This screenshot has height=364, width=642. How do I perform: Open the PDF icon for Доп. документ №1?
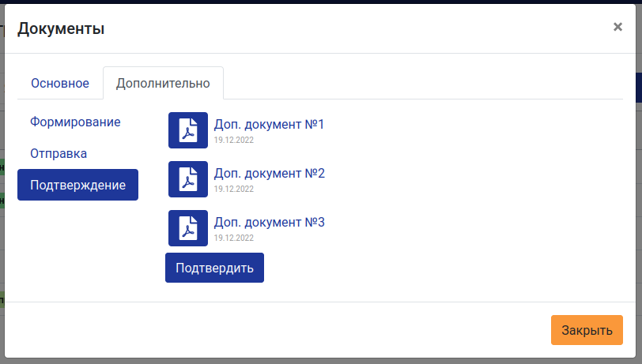(x=188, y=130)
